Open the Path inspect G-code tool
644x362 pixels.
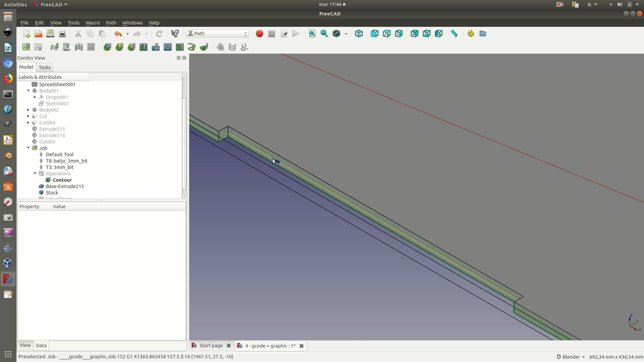point(55,47)
